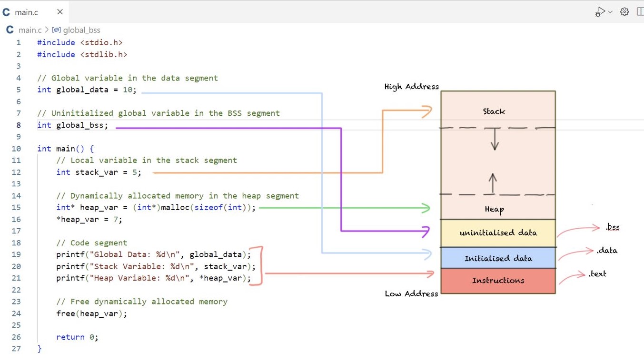Click the stdlib.h include on line 2
This screenshot has height=363, width=644.
click(104, 54)
